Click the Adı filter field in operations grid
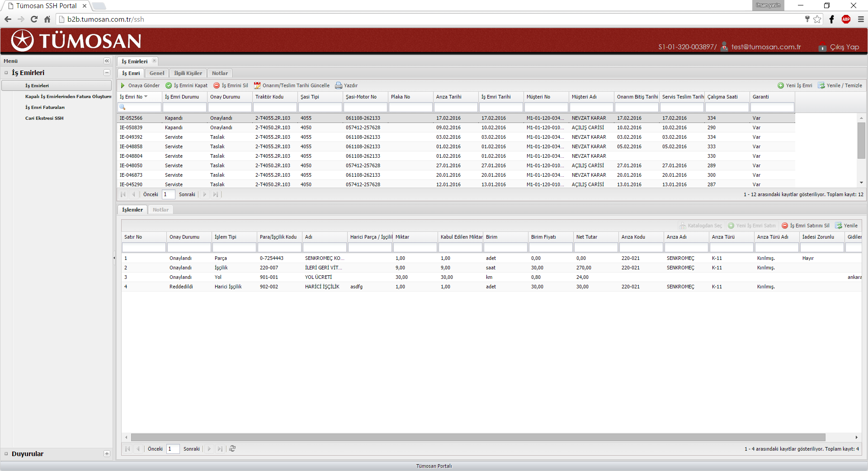868x471 pixels. (325, 247)
